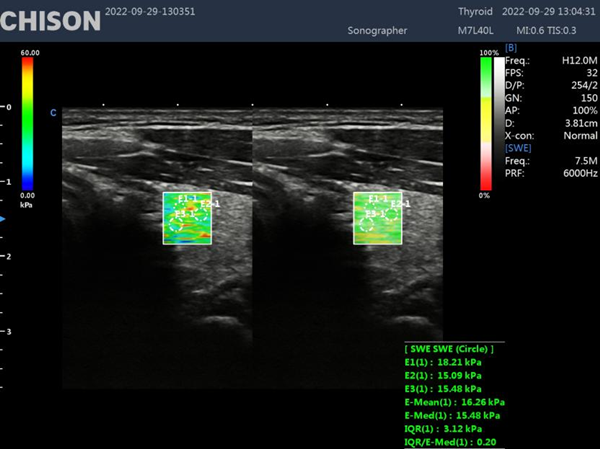The image size is (600, 449).
Task: Select the E3-1 circle in left elastogram
Action: [176, 224]
